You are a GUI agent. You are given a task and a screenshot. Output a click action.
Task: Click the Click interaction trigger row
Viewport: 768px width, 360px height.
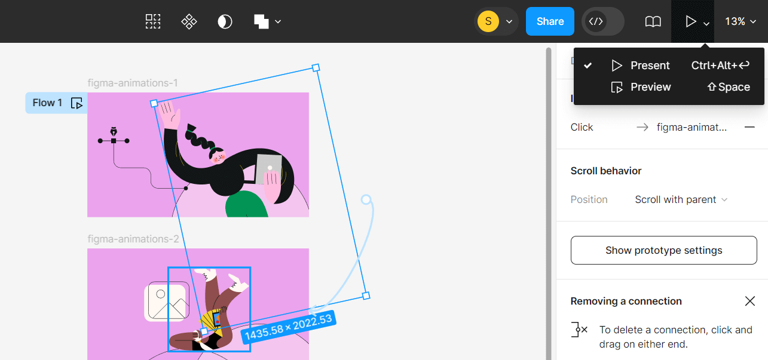662,127
